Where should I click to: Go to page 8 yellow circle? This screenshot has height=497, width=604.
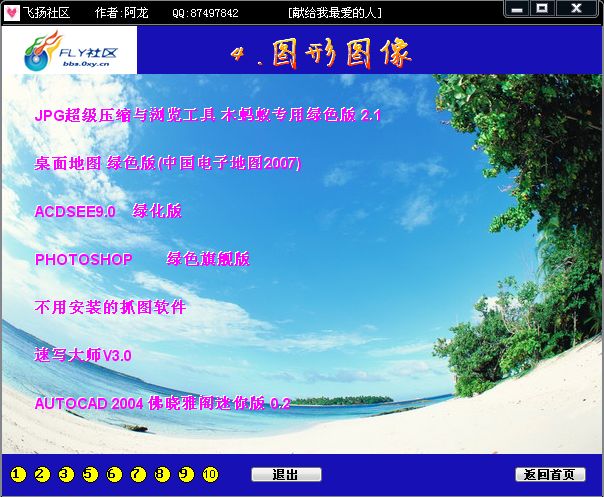[162, 474]
